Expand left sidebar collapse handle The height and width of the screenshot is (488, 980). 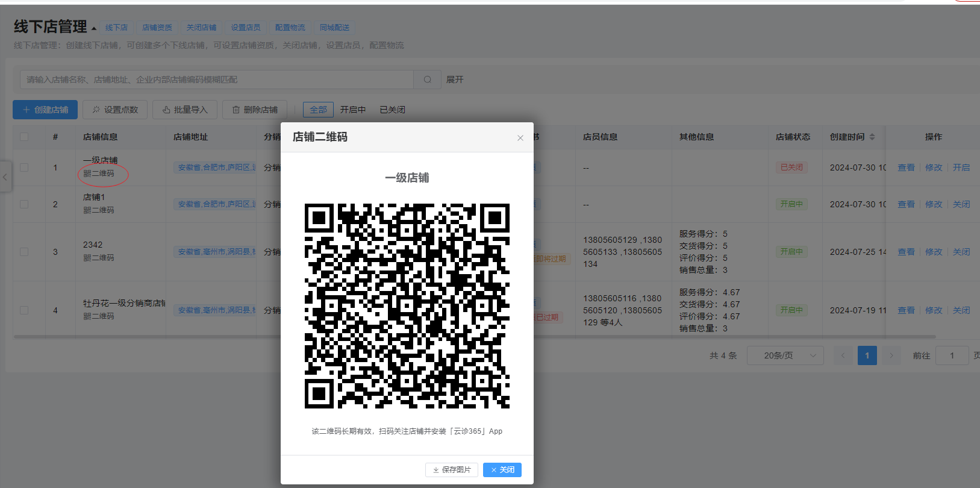point(5,177)
